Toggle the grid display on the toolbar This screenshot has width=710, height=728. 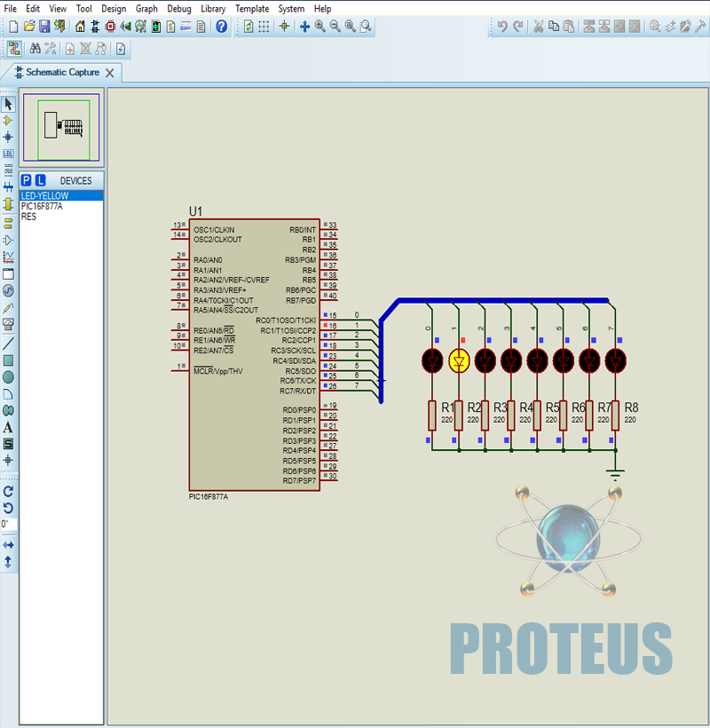point(264,27)
